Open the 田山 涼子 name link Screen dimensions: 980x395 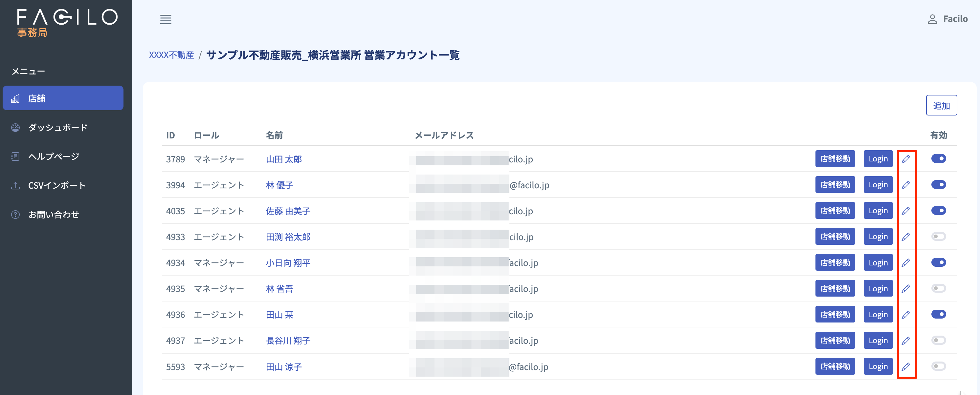[283, 367]
